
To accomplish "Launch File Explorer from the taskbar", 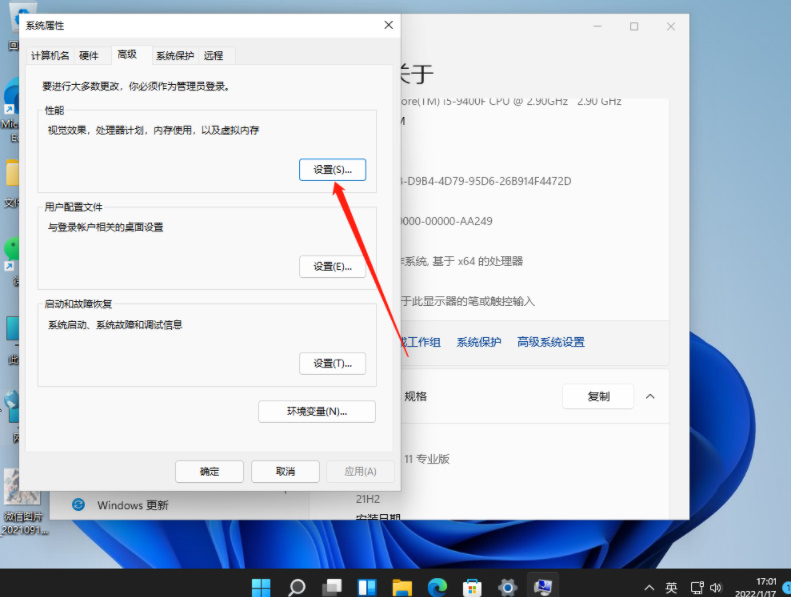I will [x=401, y=587].
